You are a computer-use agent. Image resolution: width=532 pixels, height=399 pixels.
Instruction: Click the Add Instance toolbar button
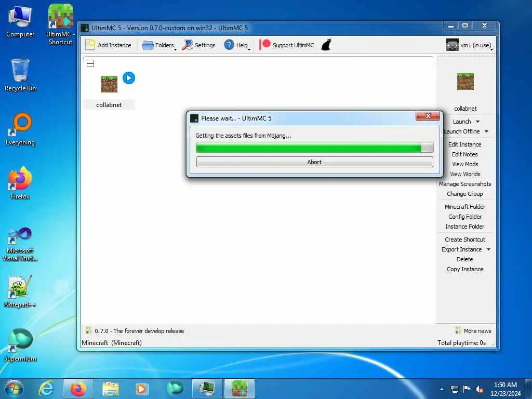[x=108, y=45]
